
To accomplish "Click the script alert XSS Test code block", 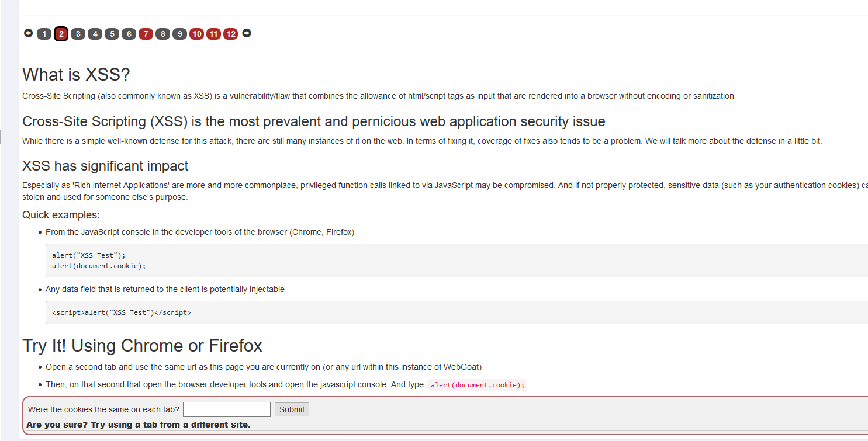I will (x=457, y=312).
